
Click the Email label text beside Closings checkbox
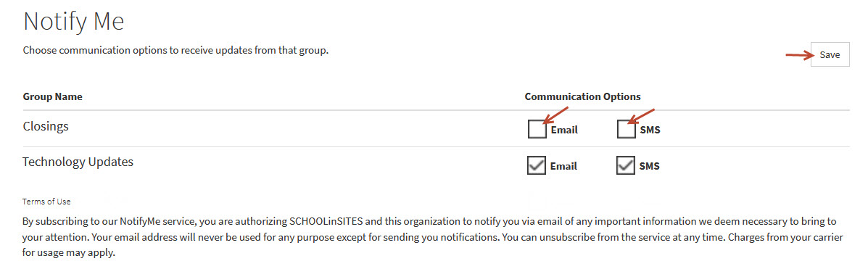click(564, 130)
